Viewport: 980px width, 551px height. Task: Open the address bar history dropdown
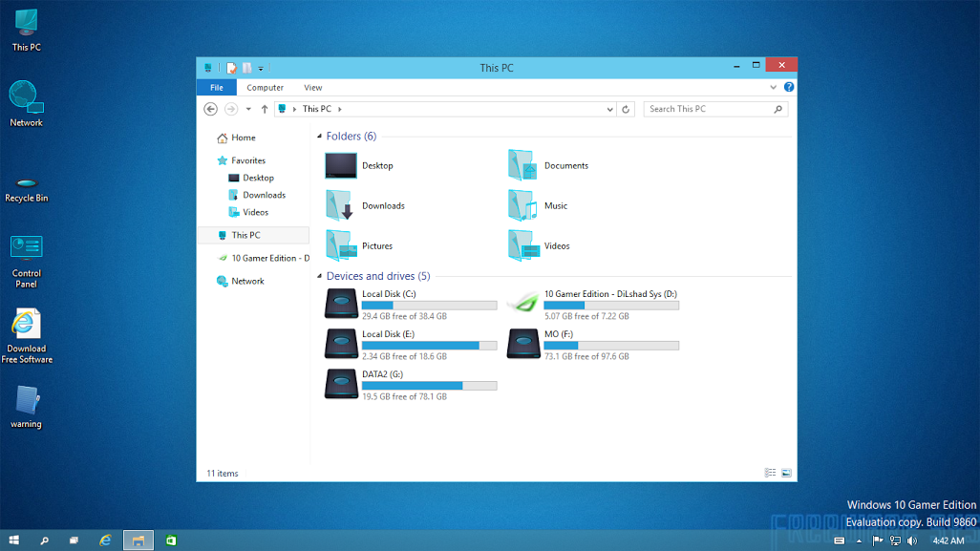(610, 109)
